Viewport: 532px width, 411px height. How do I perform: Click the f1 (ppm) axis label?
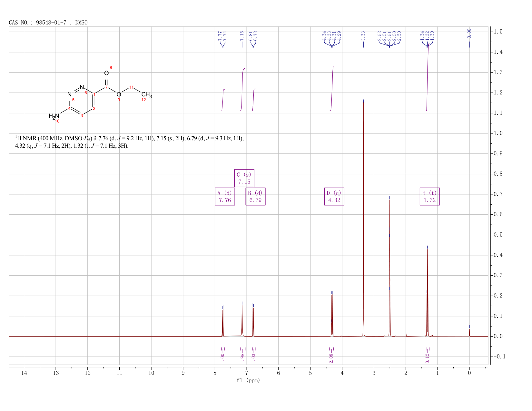[x=248, y=380]
